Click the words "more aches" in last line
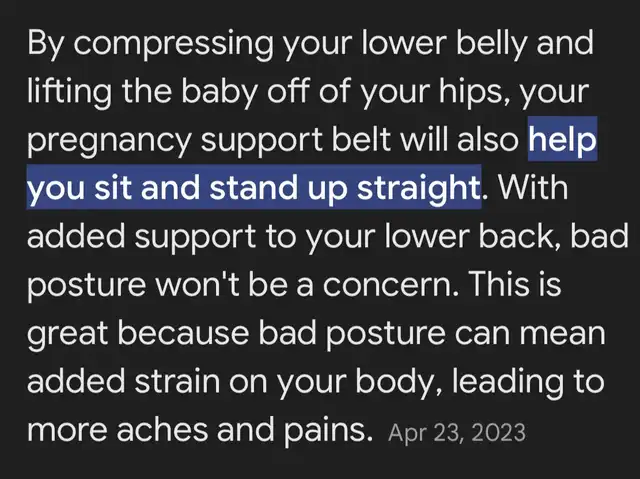This screenshot has height=479, width=640. [117, 430]
